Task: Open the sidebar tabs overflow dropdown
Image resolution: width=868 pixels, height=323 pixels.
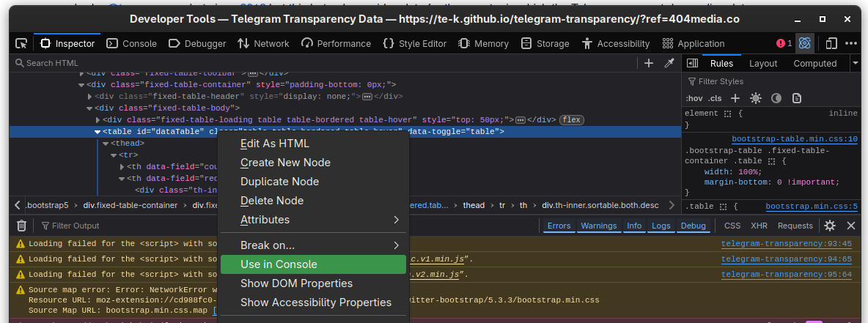Action: (x=855, y=64)
